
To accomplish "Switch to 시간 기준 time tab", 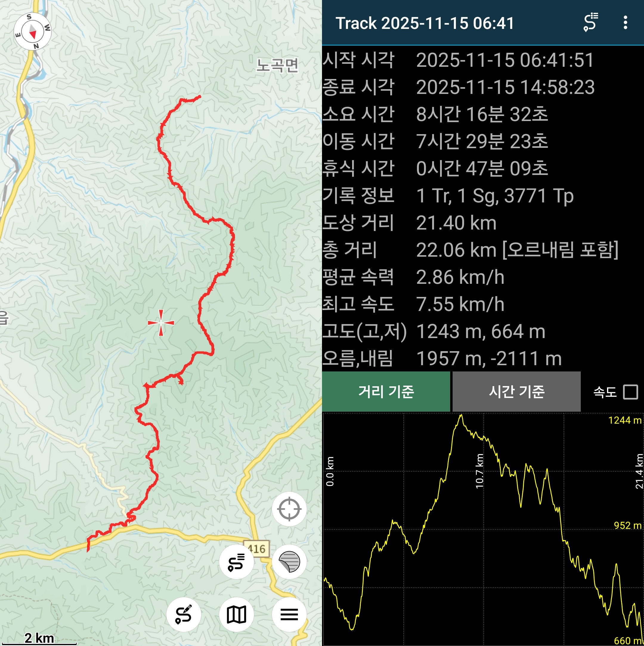I will click(516, 391).
